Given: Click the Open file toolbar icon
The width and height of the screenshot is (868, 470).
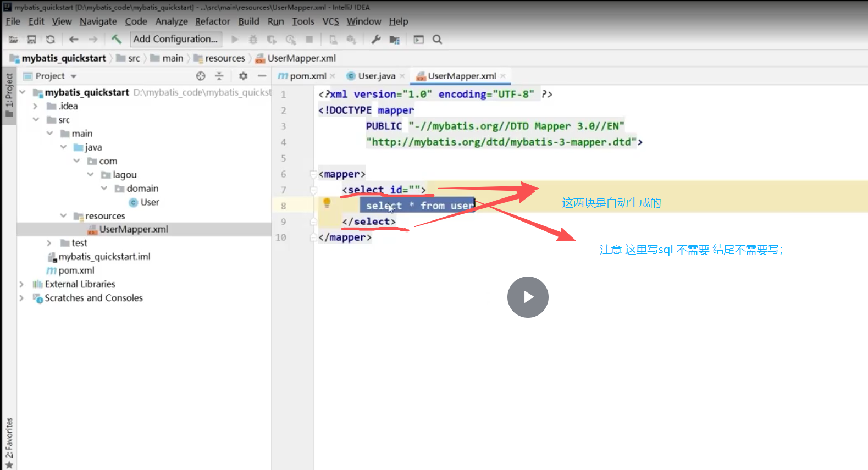Looking at the screenshot, I should click(x=13, y=40).
